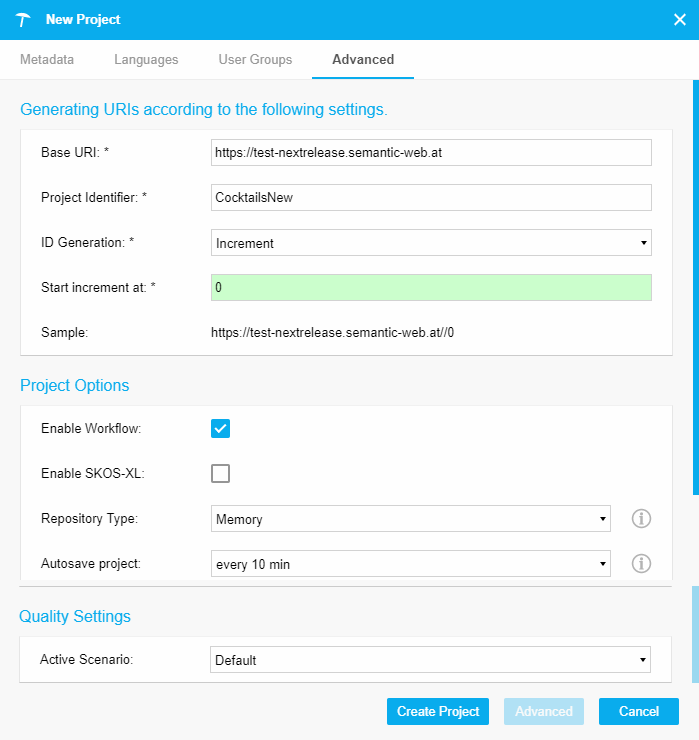Disable the Enable Workflow checkbox
The height and width of the screenshot is (740, 699).
pos(221,428)
